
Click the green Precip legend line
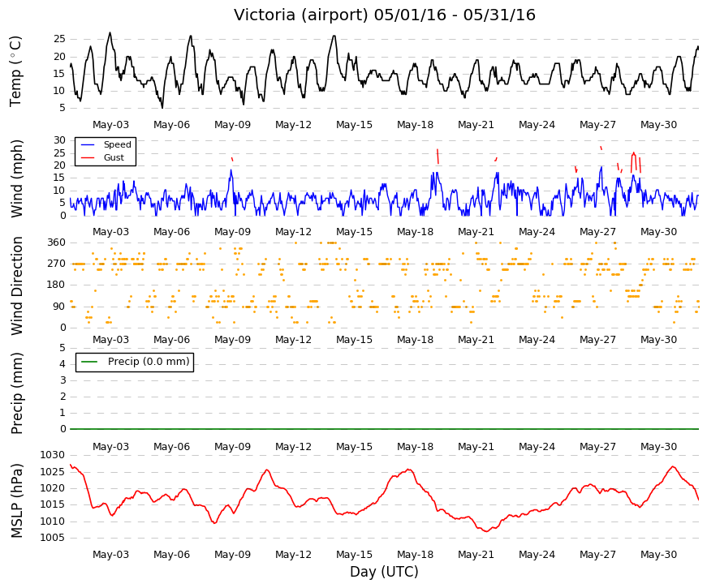coord(89,362)
